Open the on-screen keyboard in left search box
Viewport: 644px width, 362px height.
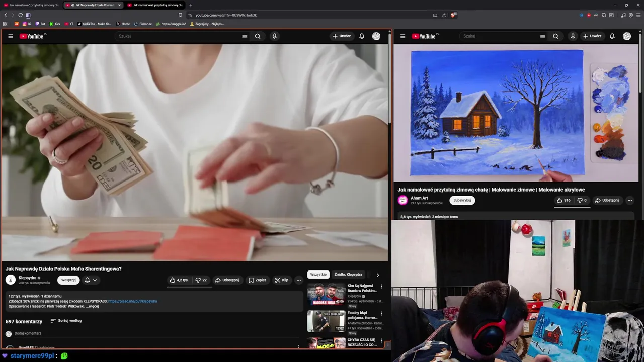click(245, 36)
